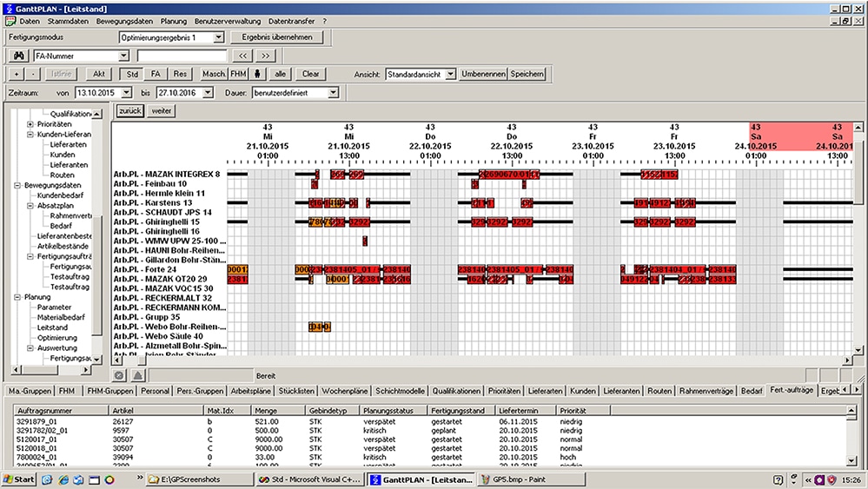Select Leitstand in the Planung tree

[x=52, y=327]
